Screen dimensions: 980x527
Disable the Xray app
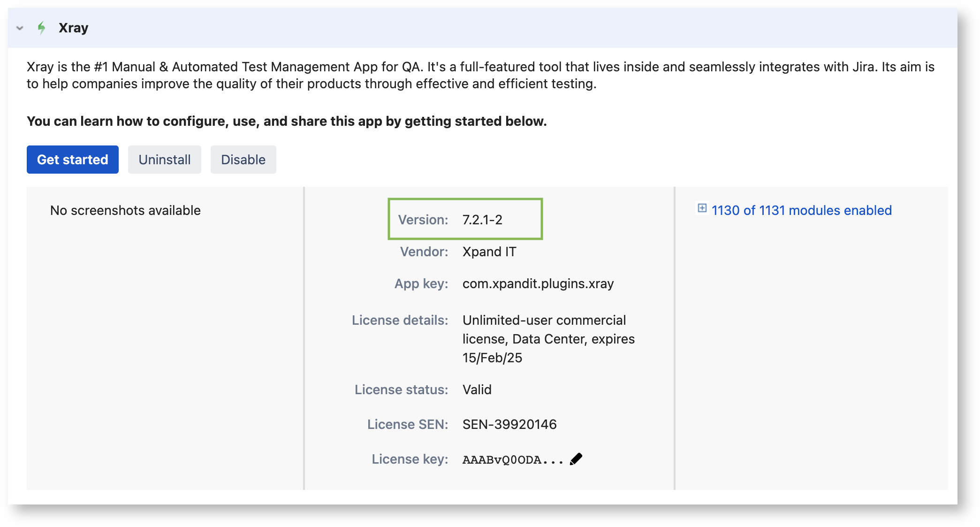(x=243, y=160)
